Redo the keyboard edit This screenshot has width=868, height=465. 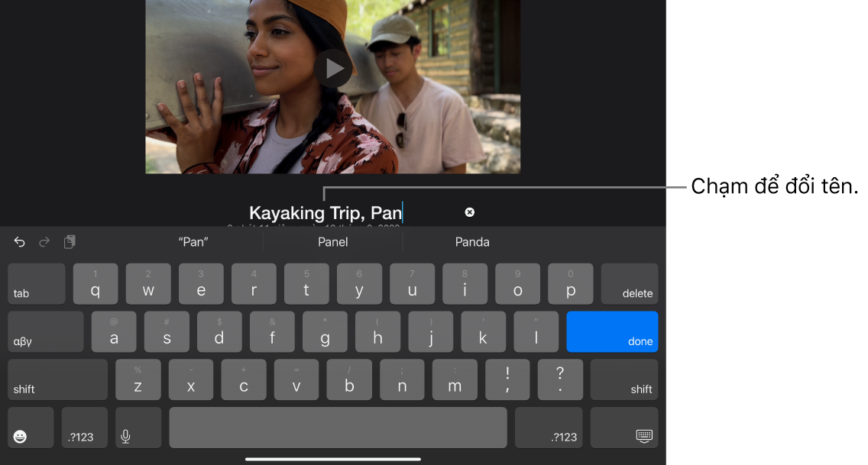pyautogui.click(x=44, y=242)
